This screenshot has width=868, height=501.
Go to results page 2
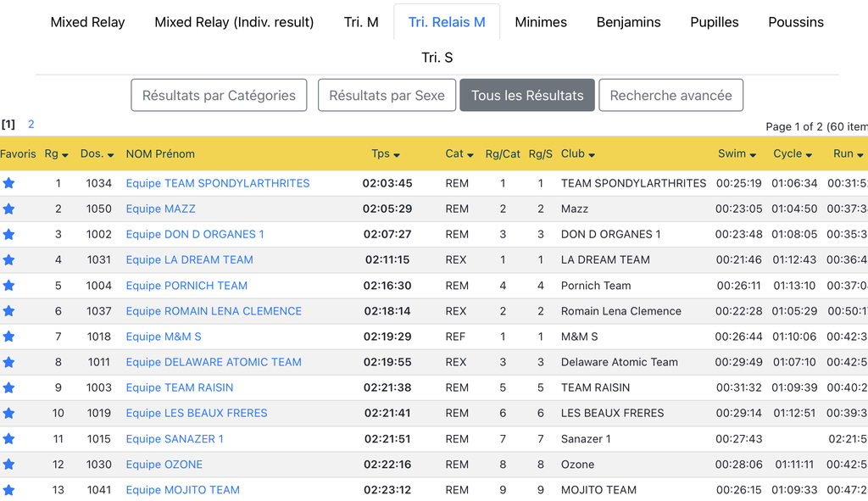point(31,124)
